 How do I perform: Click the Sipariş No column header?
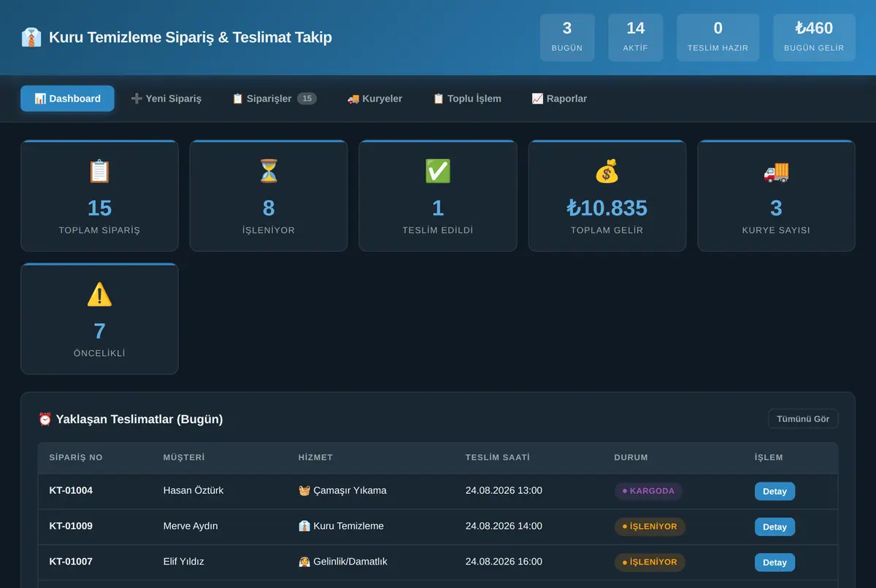[x=76, y=457]
